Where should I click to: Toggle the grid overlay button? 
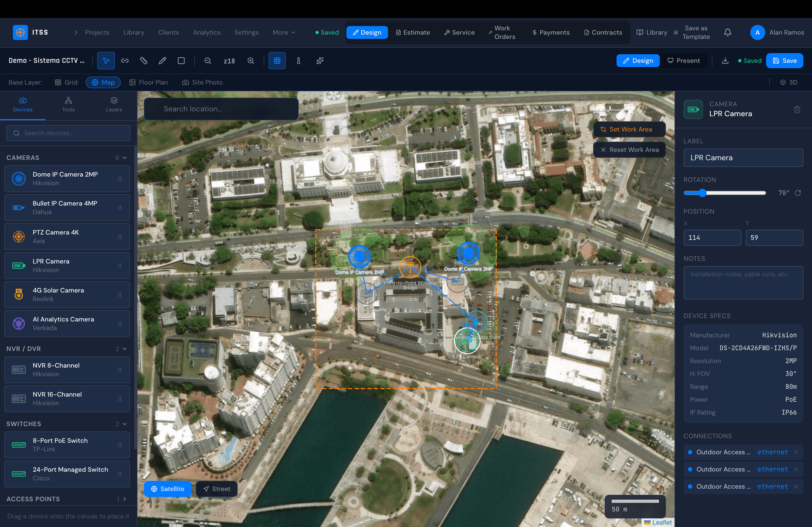[277, 61]
